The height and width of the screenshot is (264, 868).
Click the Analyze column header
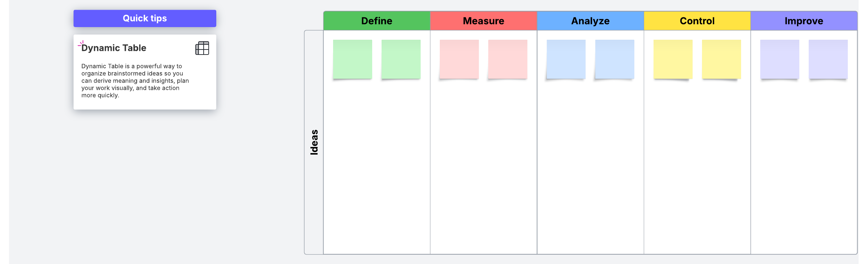pos(590,21)
